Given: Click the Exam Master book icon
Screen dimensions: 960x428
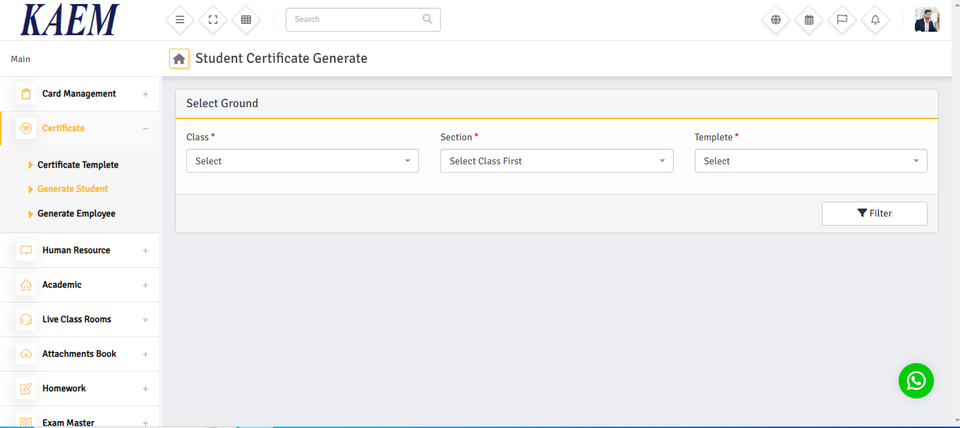Looking at the screenshot, I should [x=26, y=422].
